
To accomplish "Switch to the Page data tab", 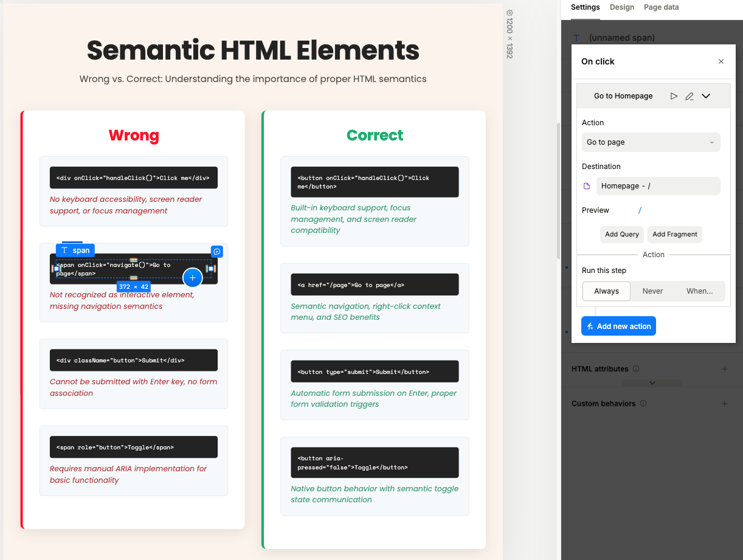I will tap(662, 7).
